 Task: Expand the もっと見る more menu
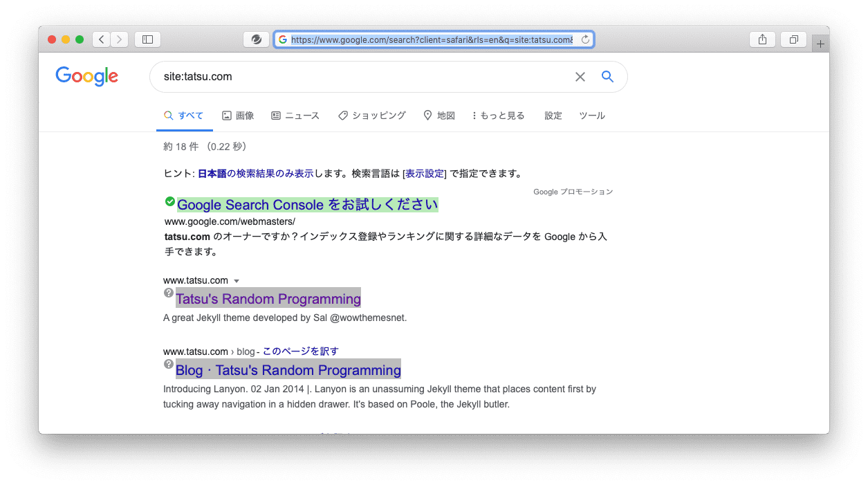point(498,116)
